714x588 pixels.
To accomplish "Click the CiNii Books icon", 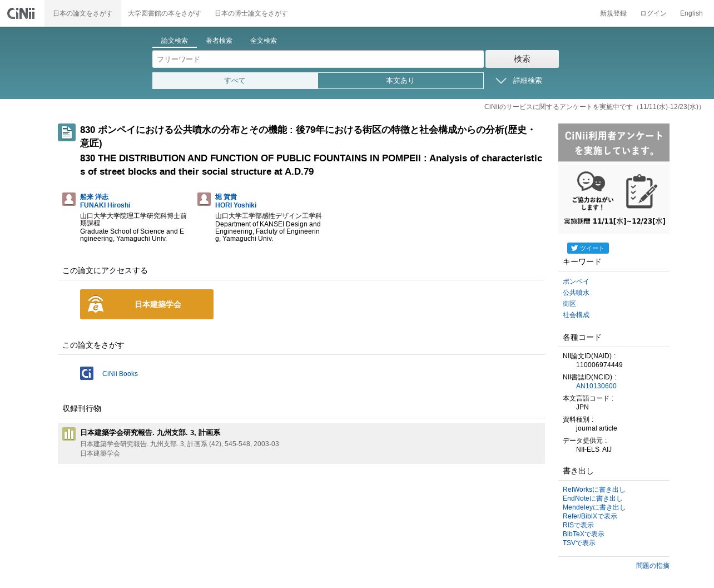I will pos(87,373).
